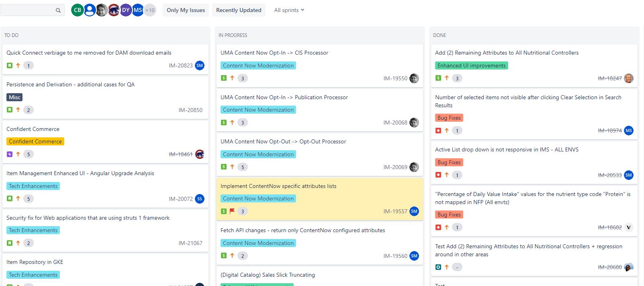Image resolution: width=644 pixels, height=286 pixels.
Task: Click SM avatar on IM-20823 card
Action: coord(200,65)
